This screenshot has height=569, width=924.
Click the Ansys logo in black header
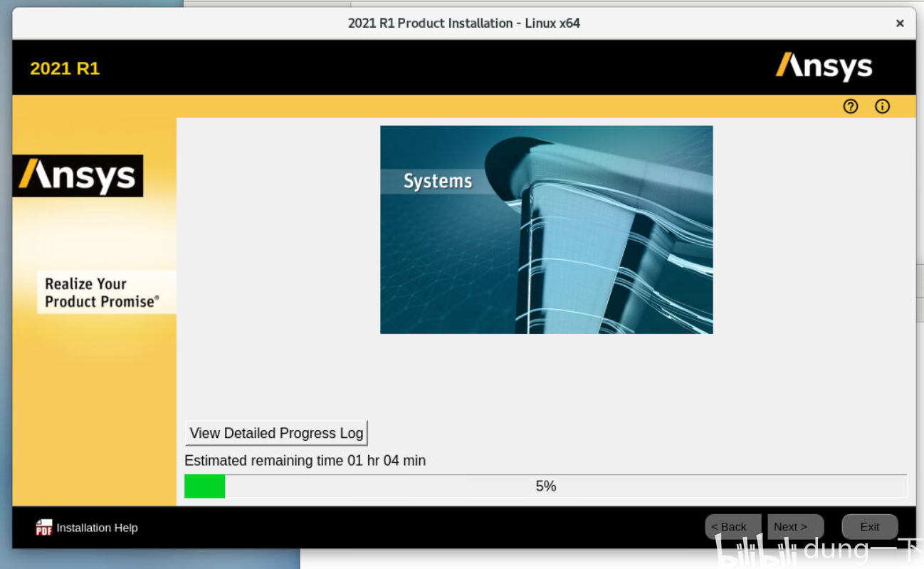coord(824,67)
